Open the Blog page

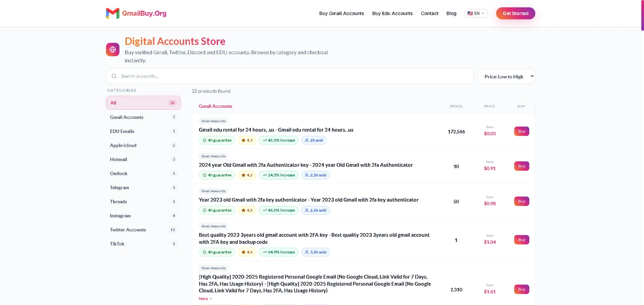pyautogui.click(x=451, y=13)
